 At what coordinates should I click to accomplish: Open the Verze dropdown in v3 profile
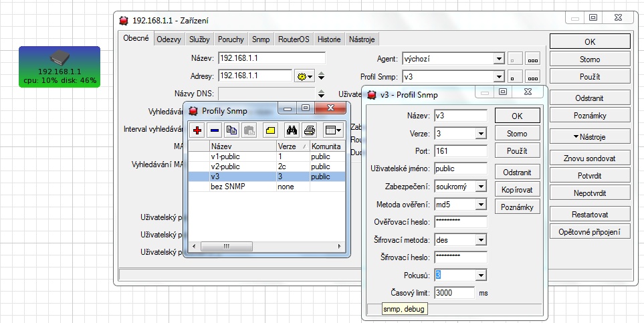[481, 134]
